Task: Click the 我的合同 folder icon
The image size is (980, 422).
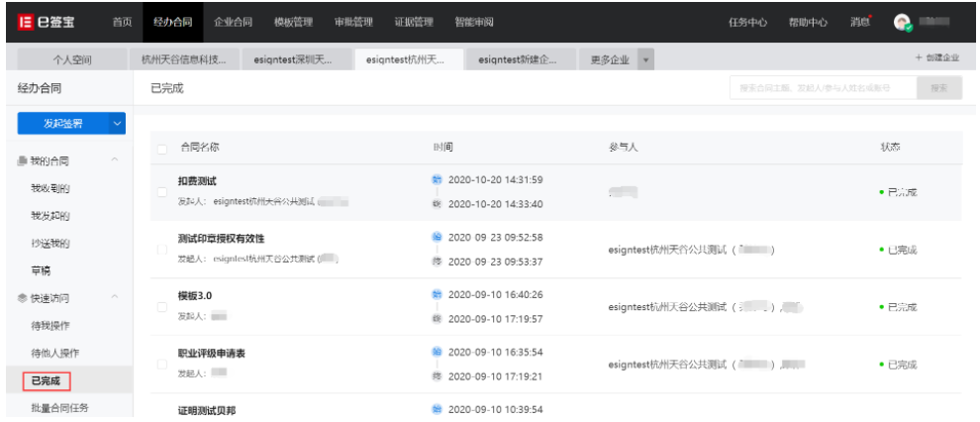Action: click(x=23, y=161)
